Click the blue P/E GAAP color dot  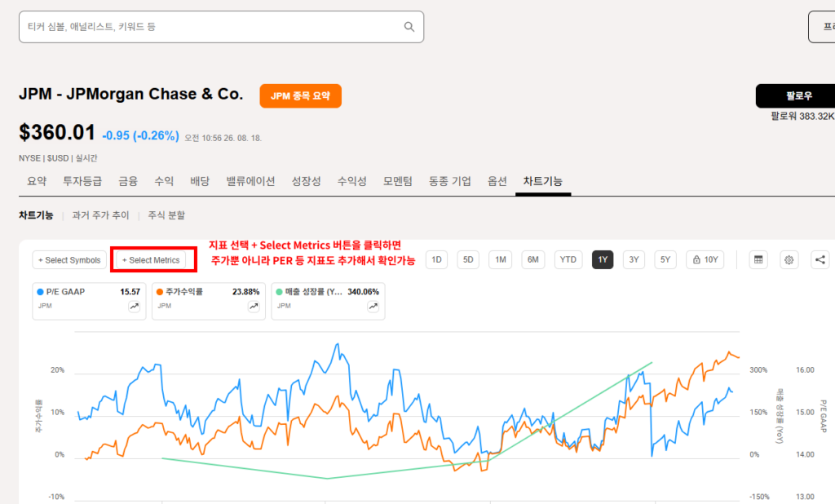click(x=40, y=292)
